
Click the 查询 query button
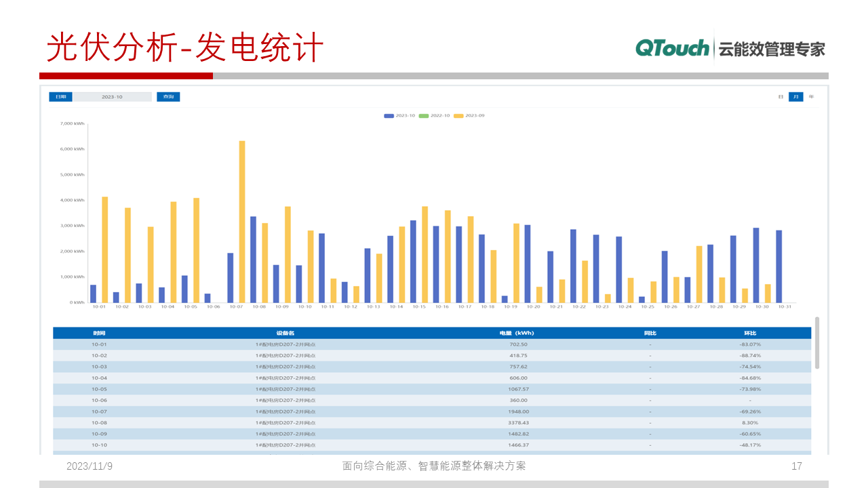[x=167, y=96]
